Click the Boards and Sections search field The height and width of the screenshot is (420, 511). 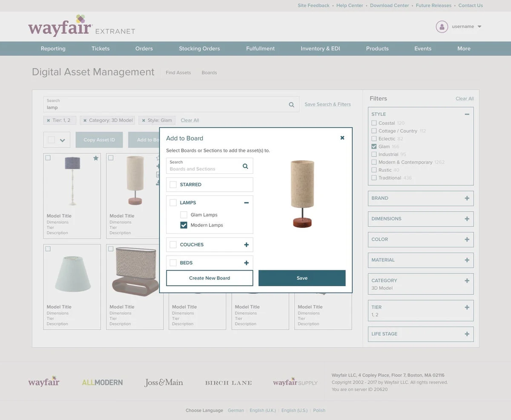tap(210, 166)
